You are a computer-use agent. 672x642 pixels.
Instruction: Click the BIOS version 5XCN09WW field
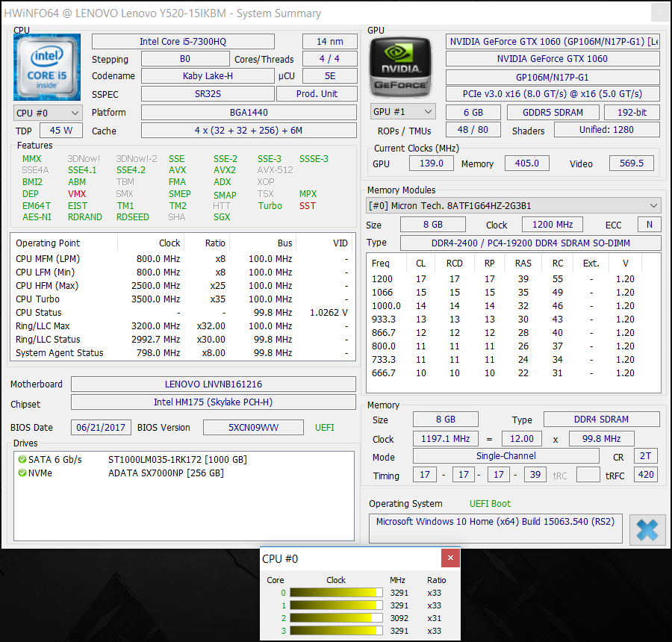click(x=253, y=427)
